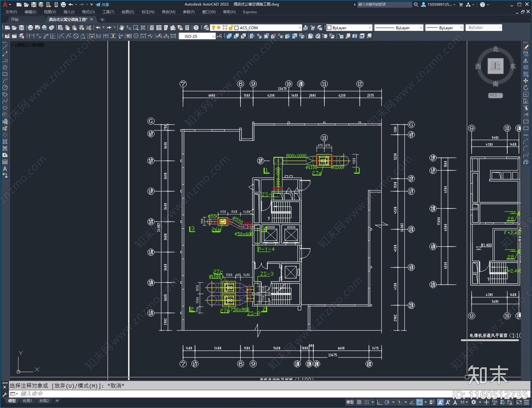
Task: Add a new drawing tab with plus button
Action: 102,20
